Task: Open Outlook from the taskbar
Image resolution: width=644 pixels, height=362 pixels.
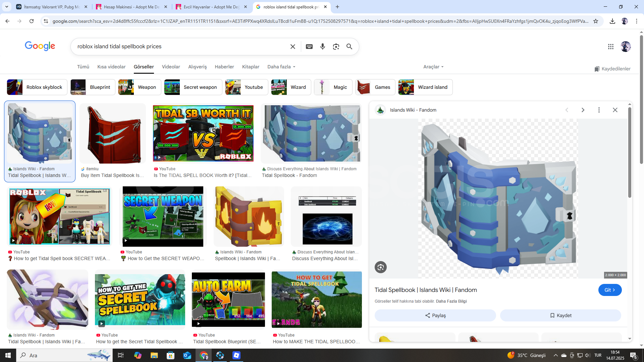Action: pos(187,355)
